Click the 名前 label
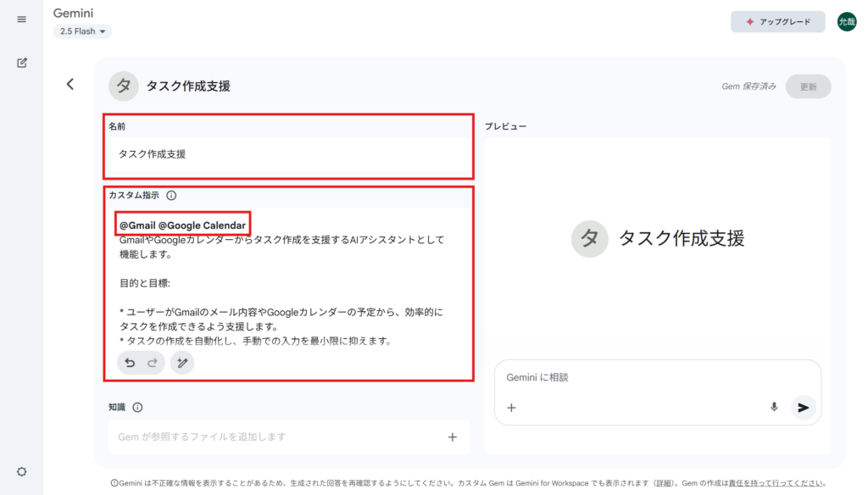The width and height of the screenshot is (868, 495). click(x=117, y=126)
